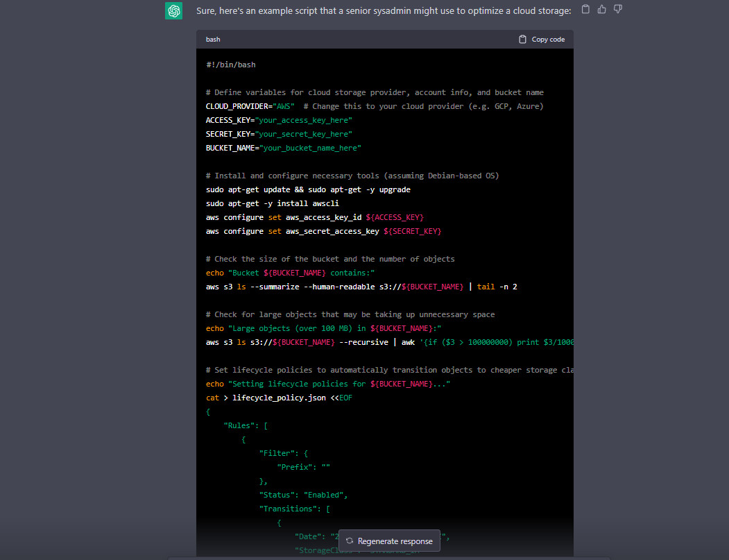Click the cat > lifecycle_policy.json line
The image size is (729, 560).
point(279,398)
